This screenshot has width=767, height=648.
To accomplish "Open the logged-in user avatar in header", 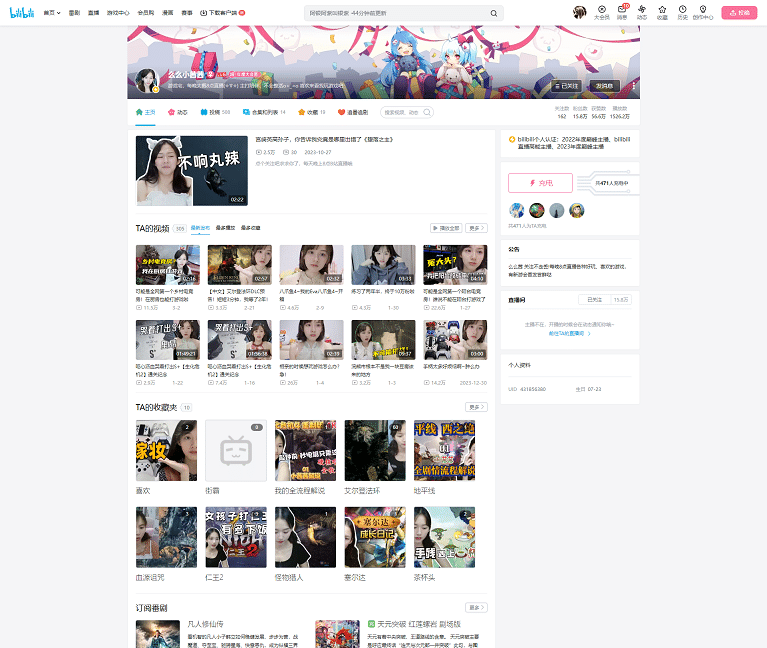I will pyautogui.click(x=580, y=12).
